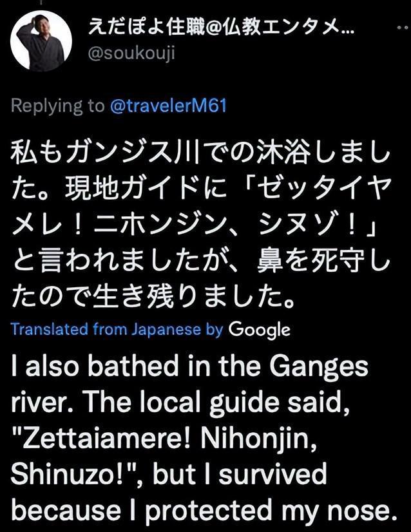Click the English line "I also bathed in the Ganges"
Viewport: 411px width, 532px height.
[x=189, y=367]
